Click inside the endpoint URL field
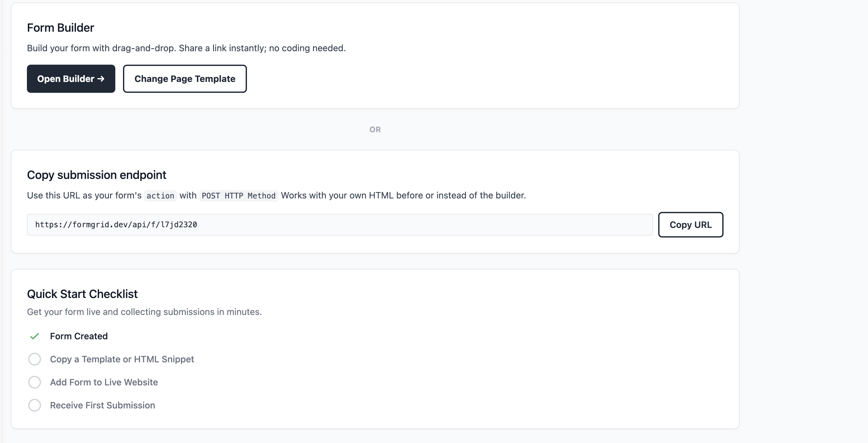Viewport: 868px width, 443px height. click(337, 224)
